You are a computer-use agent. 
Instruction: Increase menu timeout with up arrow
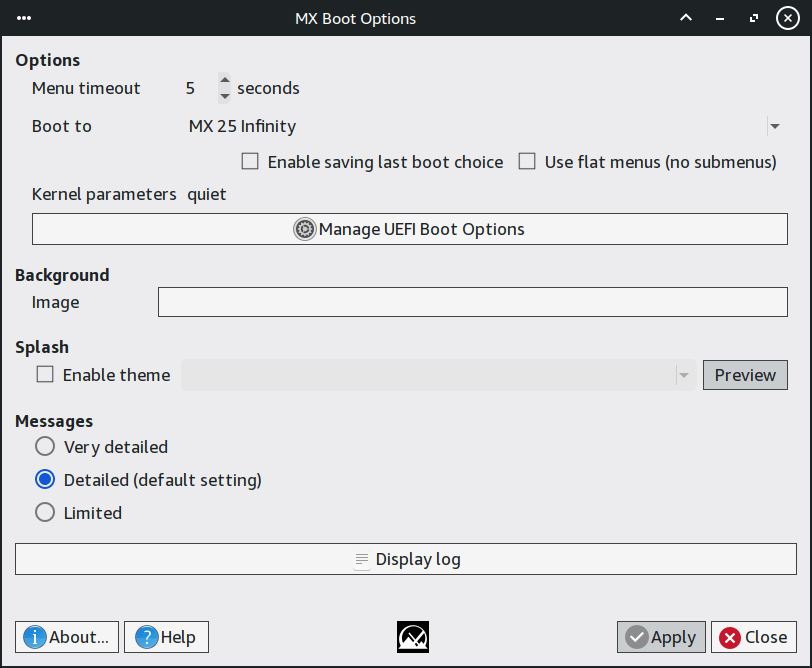[224, 81]
